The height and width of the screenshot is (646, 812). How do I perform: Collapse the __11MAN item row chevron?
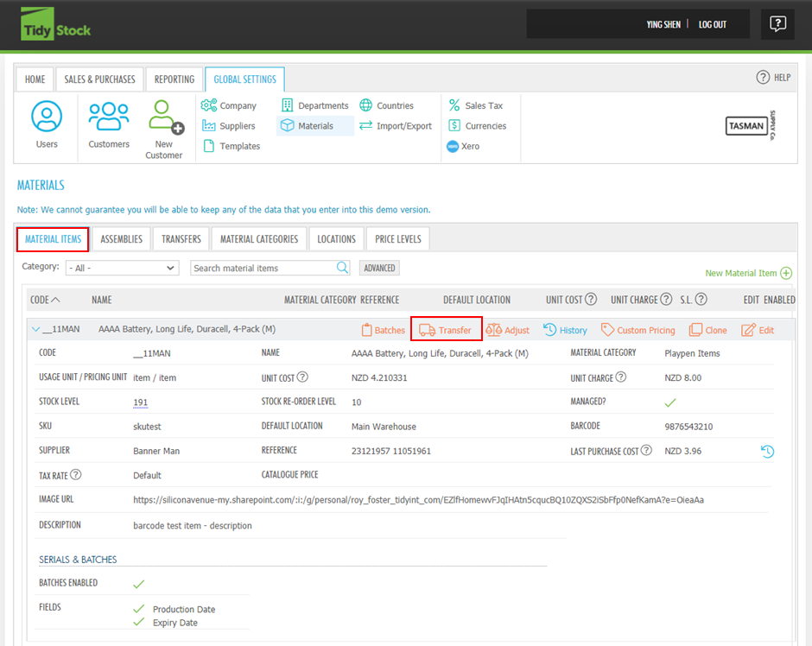pos(35,330)
